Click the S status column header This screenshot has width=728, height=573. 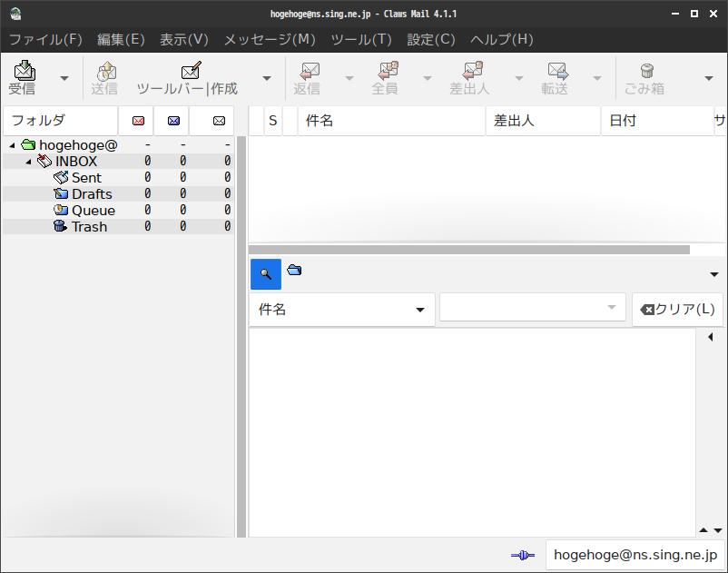273,121
